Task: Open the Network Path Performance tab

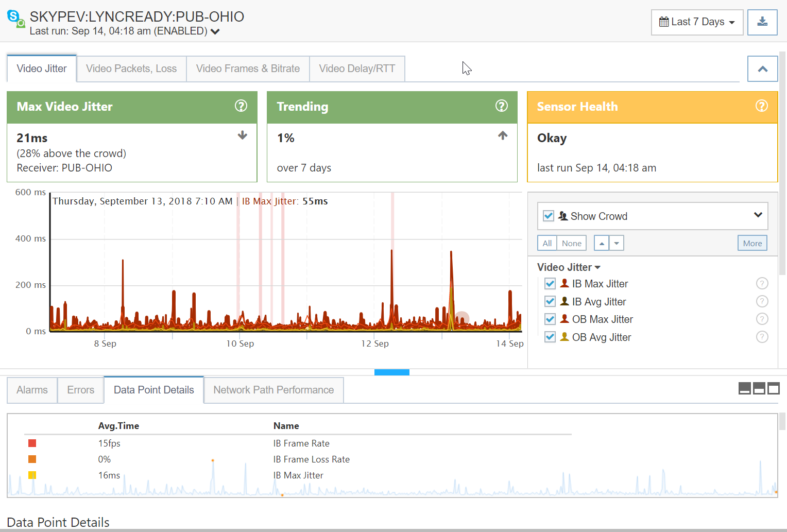Action: point(273,390)
